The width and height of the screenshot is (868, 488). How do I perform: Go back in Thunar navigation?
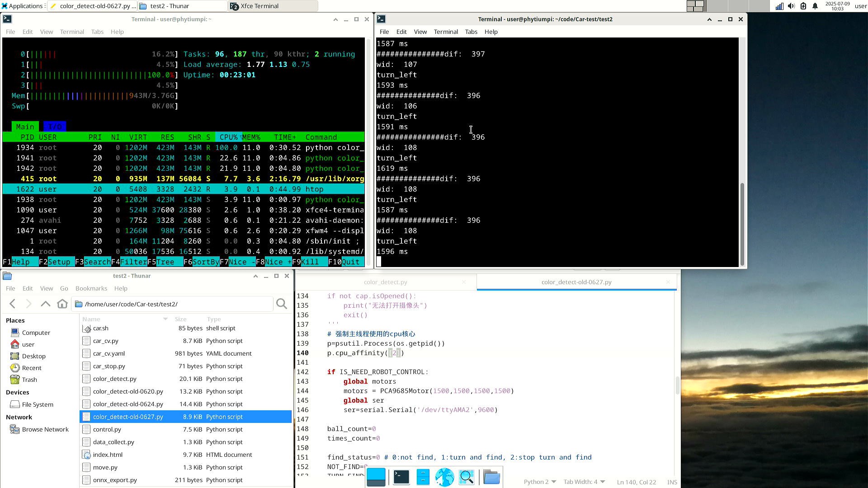pyautogui.click(x=13, y=304)
